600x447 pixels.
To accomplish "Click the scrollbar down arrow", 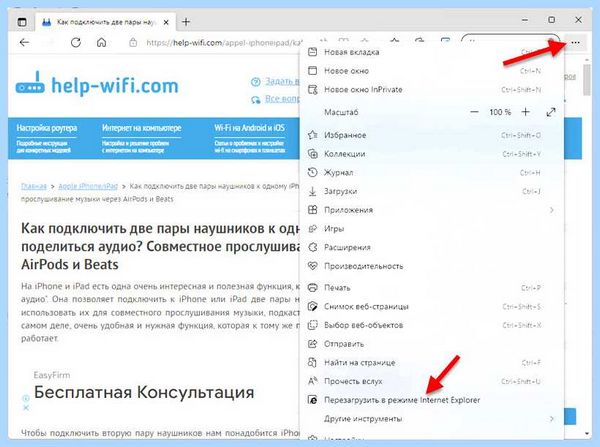I will pyautogui.click(x=587, y=434).
